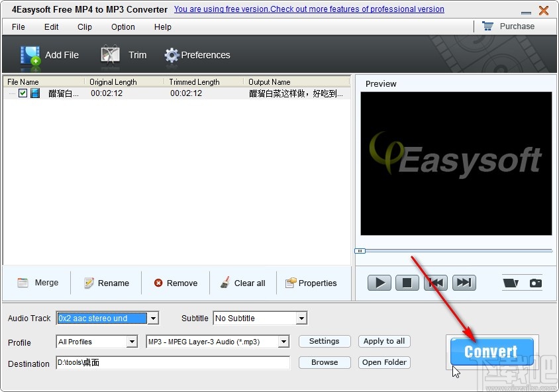Open file Properties via its icon
The image size is (559, 392).
point(289,283)
